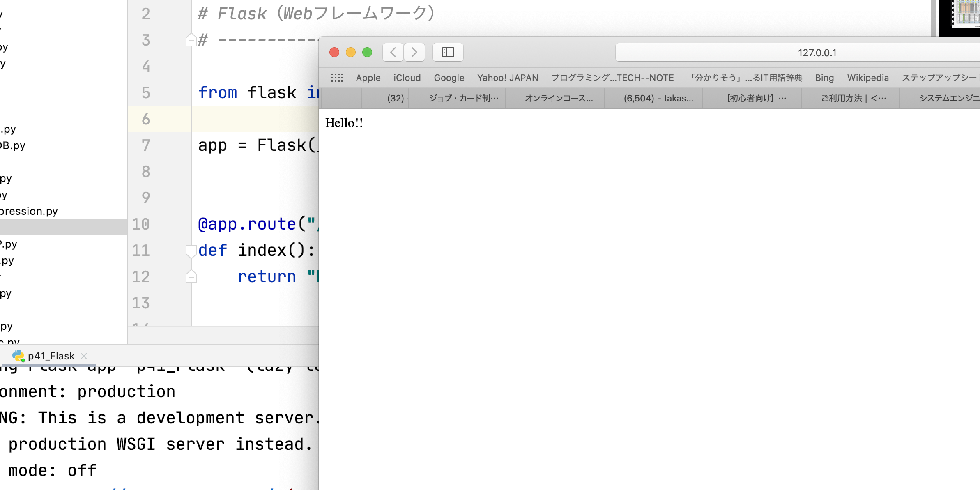980x490 pixels.
Task: Open the Google bookmark
Action: 449,78
